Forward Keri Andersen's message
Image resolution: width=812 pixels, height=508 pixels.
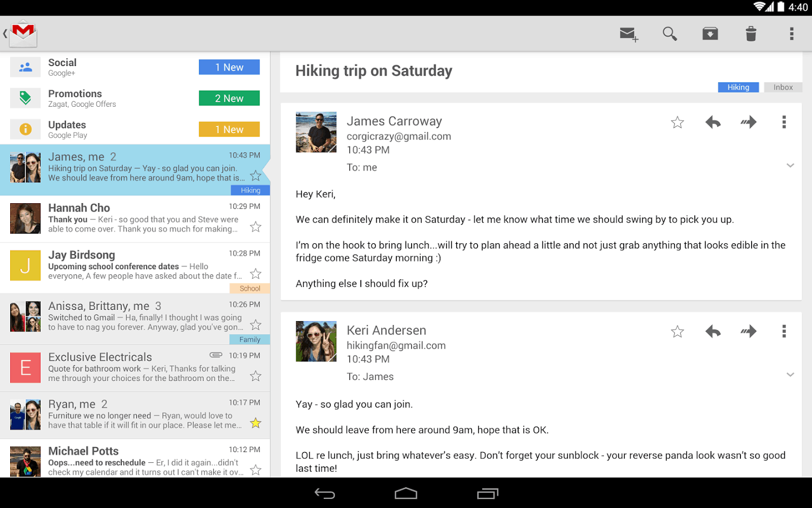748,332
